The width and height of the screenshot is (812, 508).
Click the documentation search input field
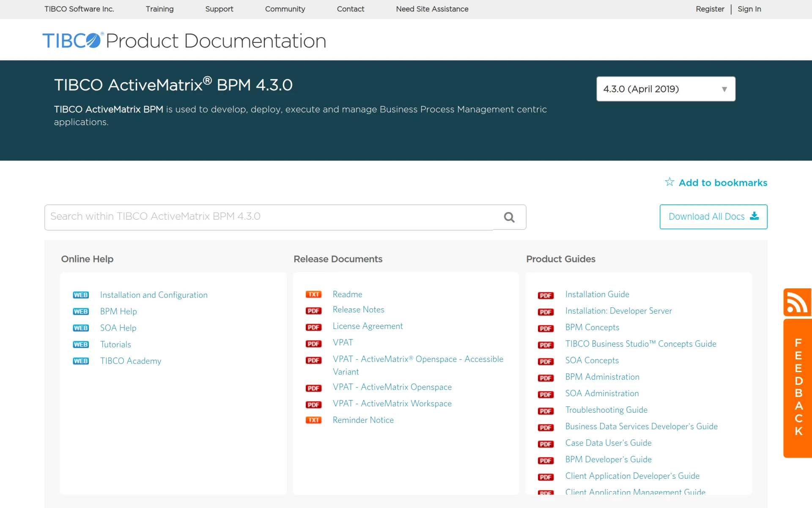(269, 217)
